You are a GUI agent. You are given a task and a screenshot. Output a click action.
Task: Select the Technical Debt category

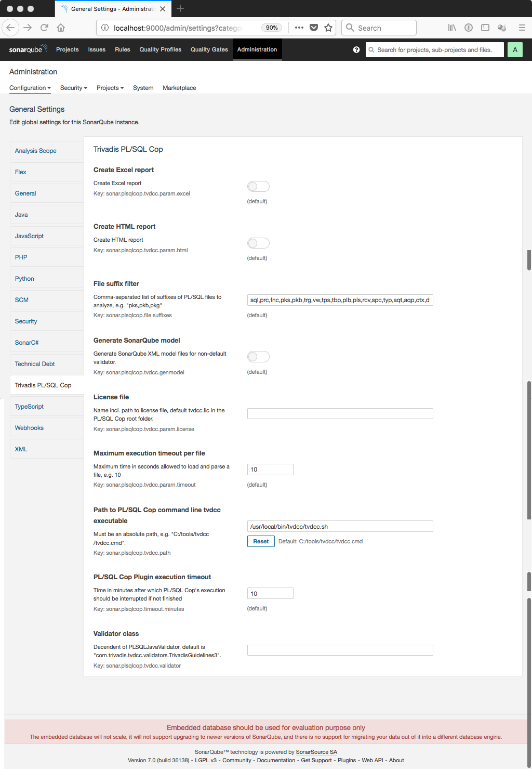click(47, 364)
